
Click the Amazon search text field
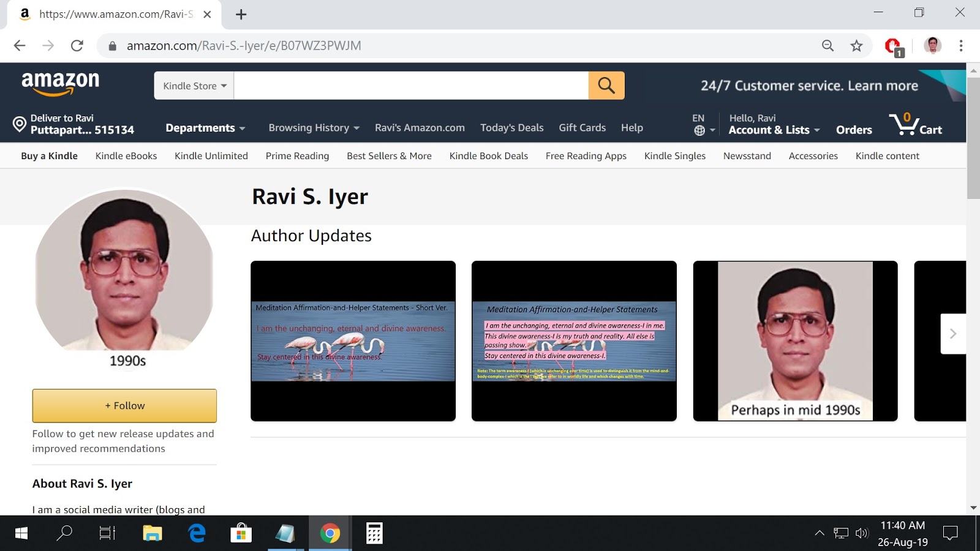point(411,86)
